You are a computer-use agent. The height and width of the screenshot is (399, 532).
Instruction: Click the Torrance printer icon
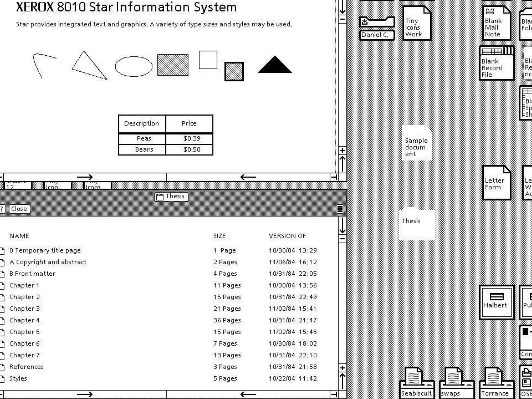click(496, 383)
